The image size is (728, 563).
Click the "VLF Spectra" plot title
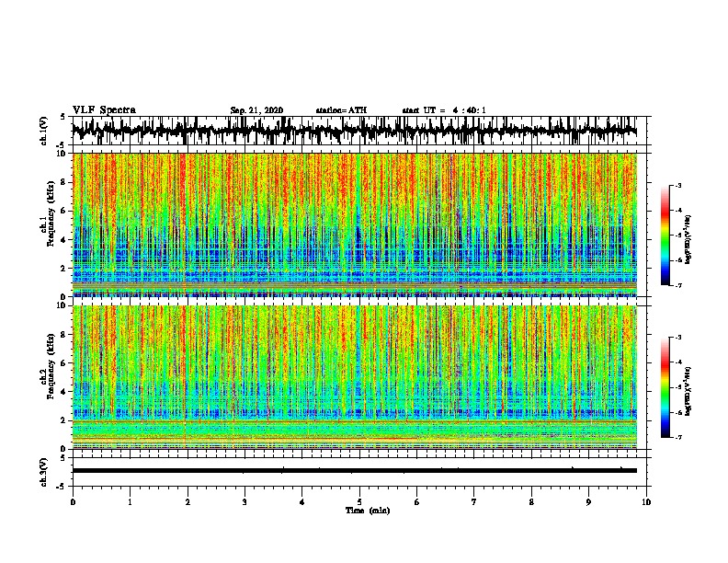point(104,110)
